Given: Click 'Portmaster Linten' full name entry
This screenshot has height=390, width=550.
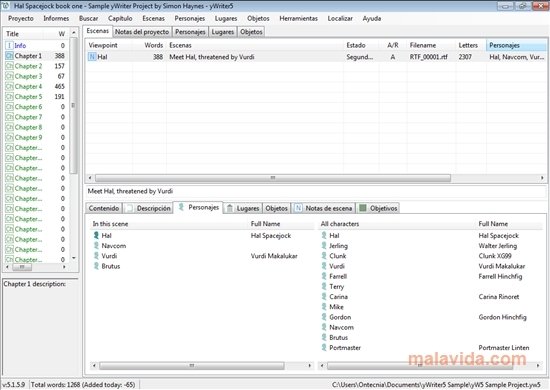Looking at the screenshot, I should tap(504, 348).
